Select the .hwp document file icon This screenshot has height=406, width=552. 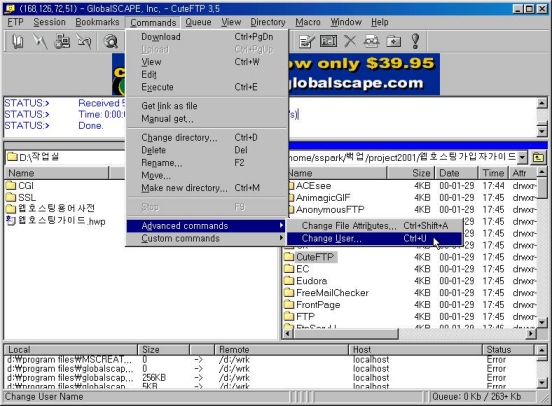[11, 221]
